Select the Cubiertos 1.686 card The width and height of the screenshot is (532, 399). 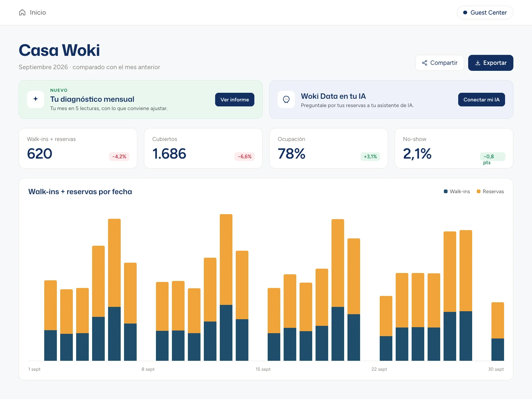point(203,148)
